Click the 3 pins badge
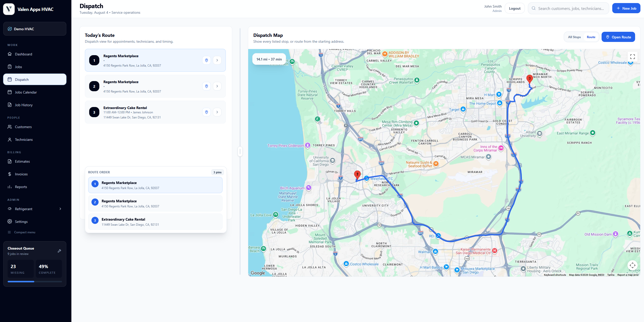The image size is (644, 322). click(217, 172)
